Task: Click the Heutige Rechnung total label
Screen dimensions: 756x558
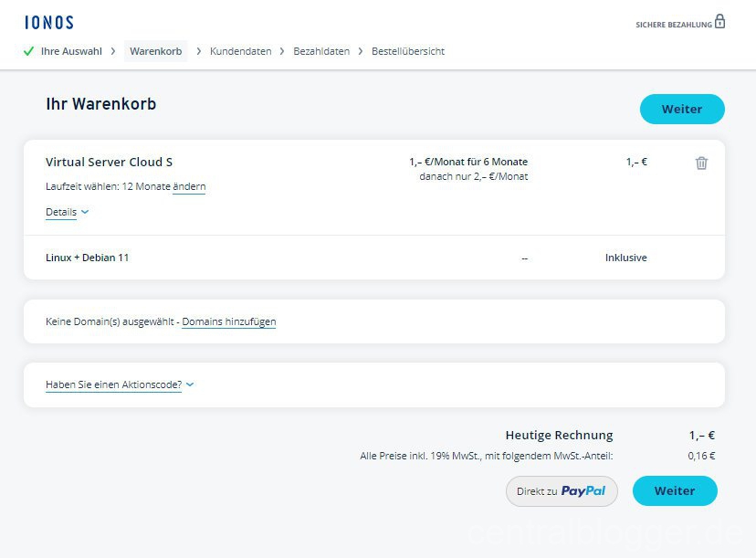Action: [x=559, y=436]
